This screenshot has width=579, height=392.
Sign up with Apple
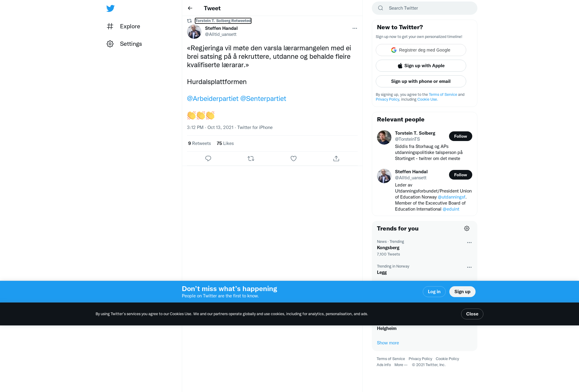click(421, 66)
